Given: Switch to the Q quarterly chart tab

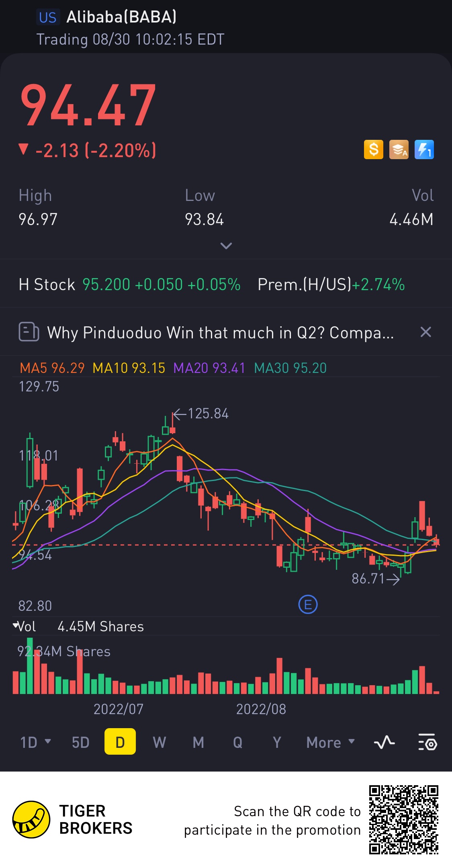Looking at the screenshot, I should (237, 742).
